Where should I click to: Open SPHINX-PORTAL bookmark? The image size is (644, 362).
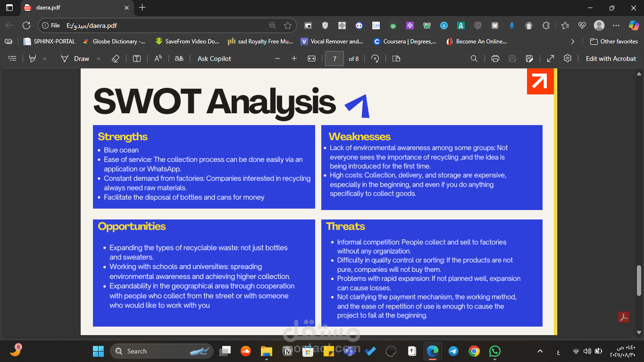(50, 42)
